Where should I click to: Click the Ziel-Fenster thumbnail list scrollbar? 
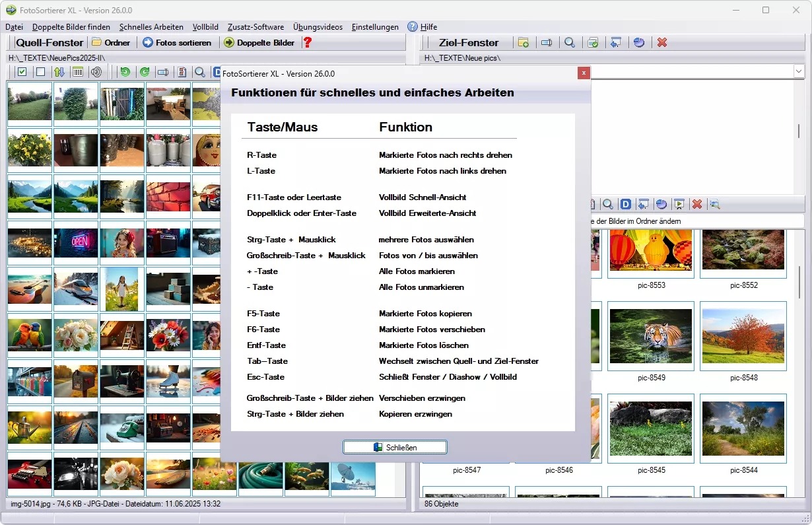click(799, 282)
